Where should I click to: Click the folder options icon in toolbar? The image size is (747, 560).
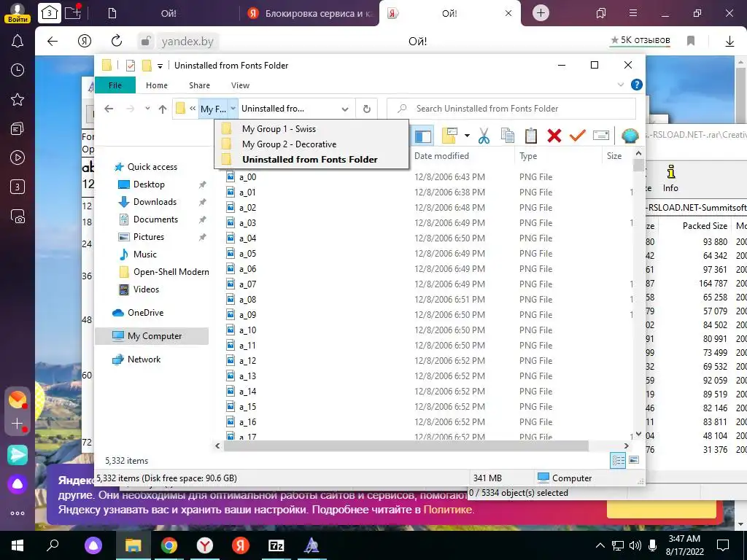point(449,136)
